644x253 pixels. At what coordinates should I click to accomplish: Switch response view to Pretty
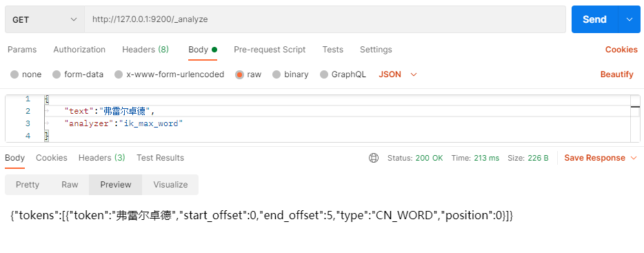click(x=28, y=185)
